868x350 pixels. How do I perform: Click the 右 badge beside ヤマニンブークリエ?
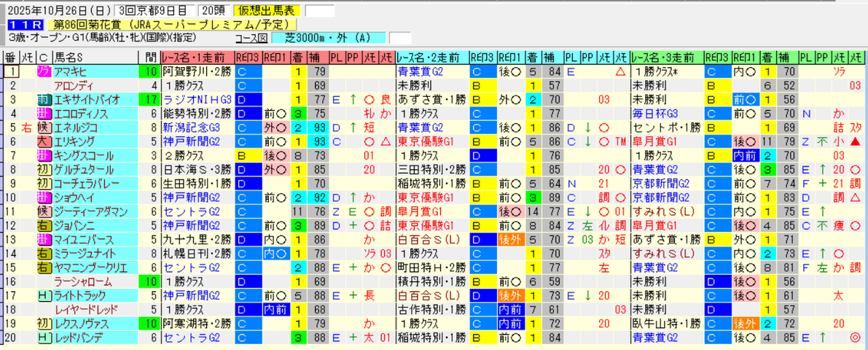click(x=43, y=267)
